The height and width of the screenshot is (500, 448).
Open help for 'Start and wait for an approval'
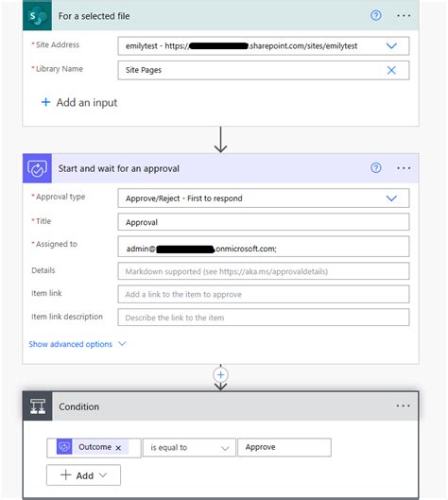(x=376, y=167)
